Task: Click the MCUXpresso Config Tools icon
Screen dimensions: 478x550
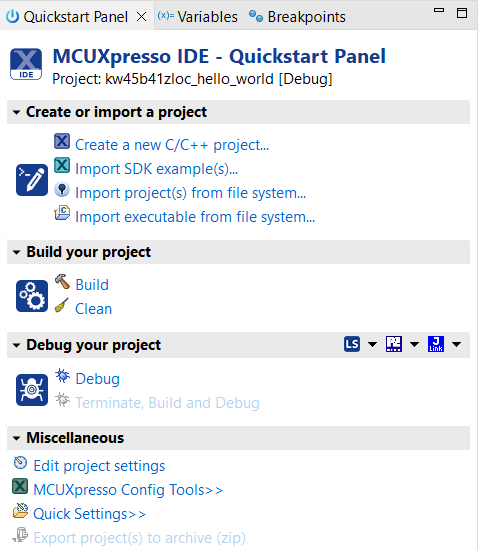Action: tap(20, 487)
